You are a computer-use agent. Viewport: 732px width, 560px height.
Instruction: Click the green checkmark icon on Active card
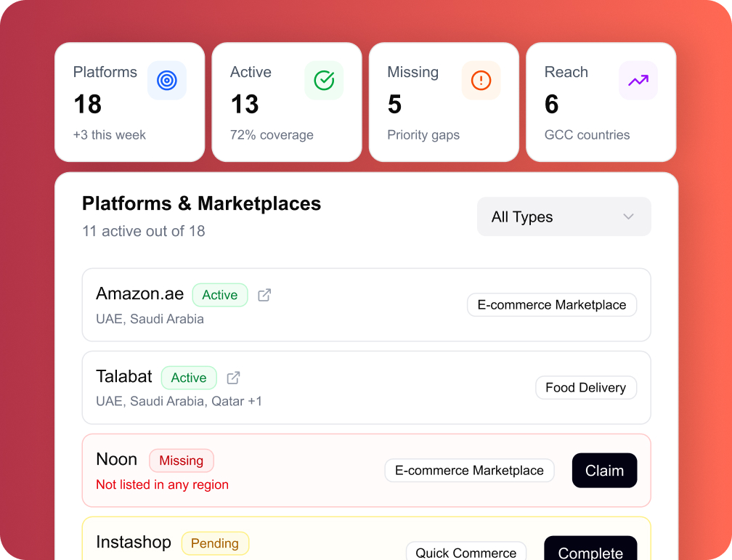(324, 80)
